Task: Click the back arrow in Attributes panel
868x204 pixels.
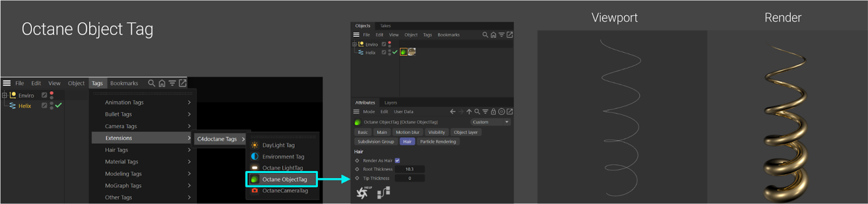Action: [452, 112]
